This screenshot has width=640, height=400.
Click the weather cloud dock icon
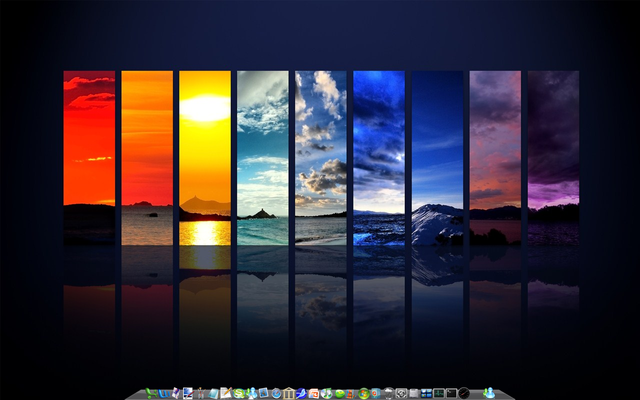click(389, 393)
